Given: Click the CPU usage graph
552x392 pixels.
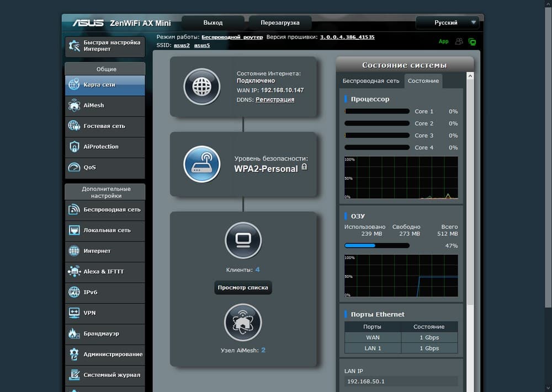Looking at the screenshot, I should click(401, 178).
